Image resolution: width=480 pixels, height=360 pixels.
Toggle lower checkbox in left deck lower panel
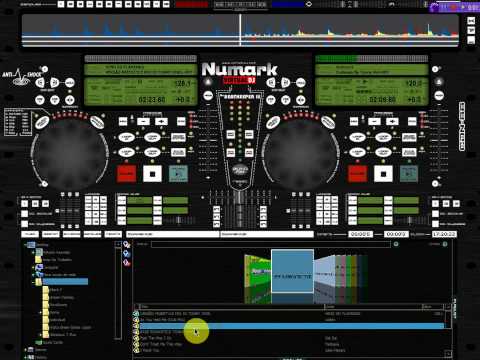tap(24, 224)
